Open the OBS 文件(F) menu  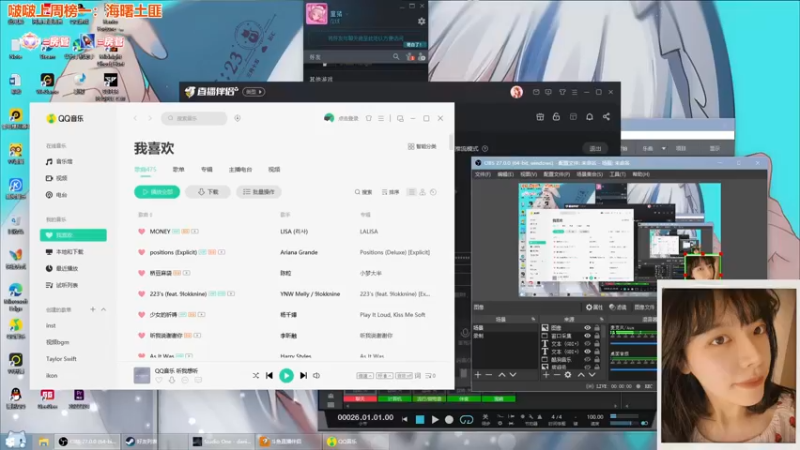[482, 174]
